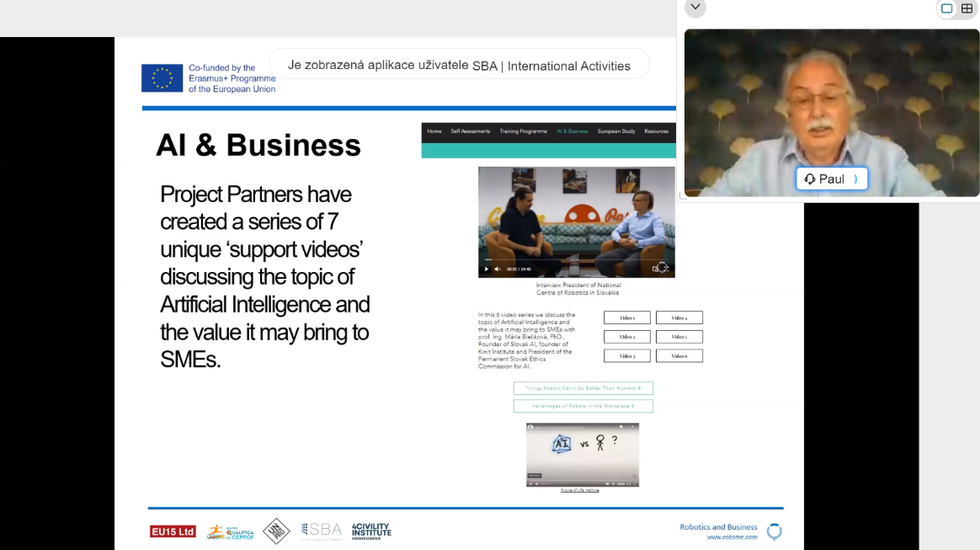Click the Future of Life Institute link
980x550 pixels.
(580, 490)
